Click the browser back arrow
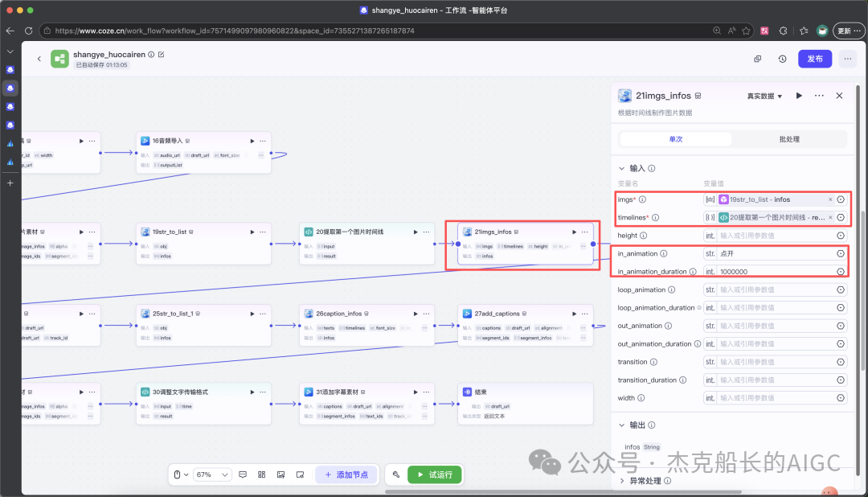 [10, 31]
